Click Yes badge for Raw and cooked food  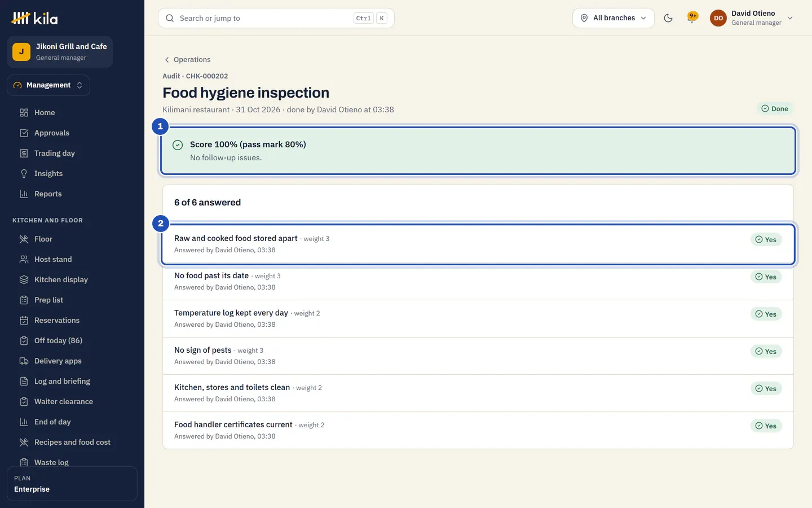tap(766, 239)
